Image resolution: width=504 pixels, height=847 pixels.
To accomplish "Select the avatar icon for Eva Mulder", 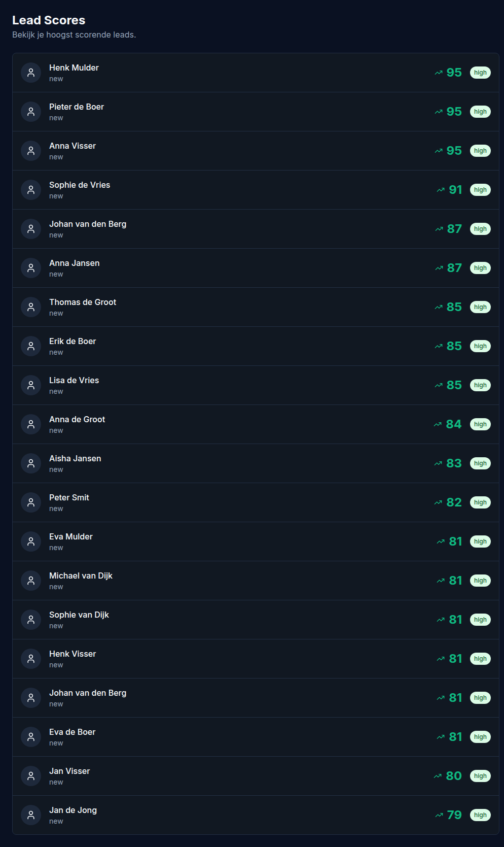I will 30,541.
